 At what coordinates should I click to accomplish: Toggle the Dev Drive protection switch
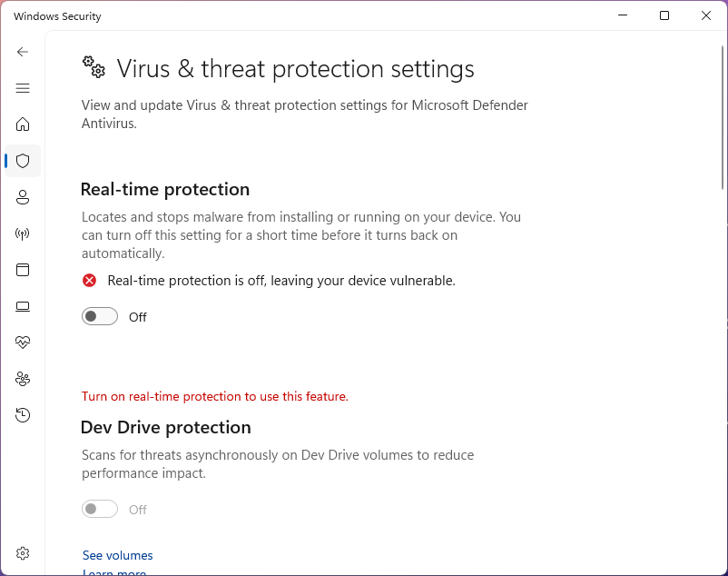coord(100,510)
